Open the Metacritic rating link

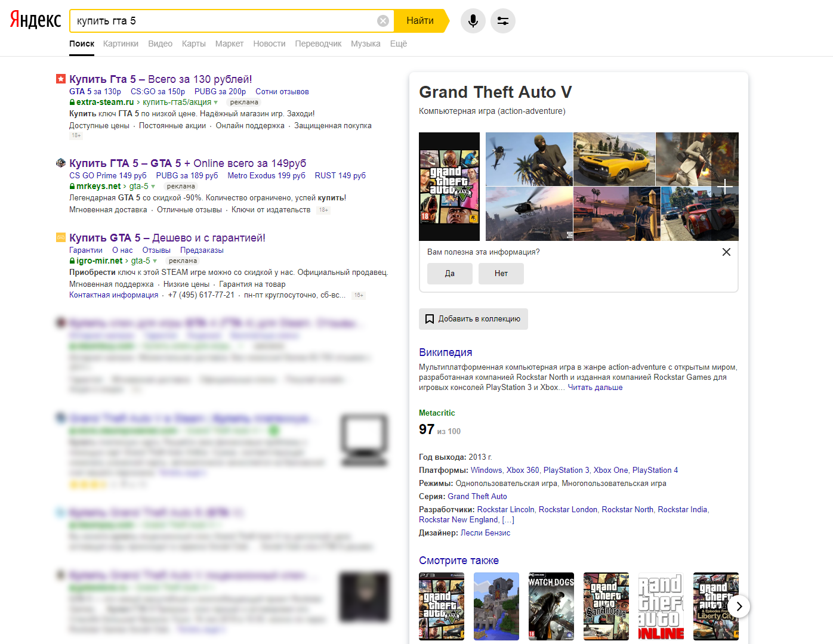437,413
